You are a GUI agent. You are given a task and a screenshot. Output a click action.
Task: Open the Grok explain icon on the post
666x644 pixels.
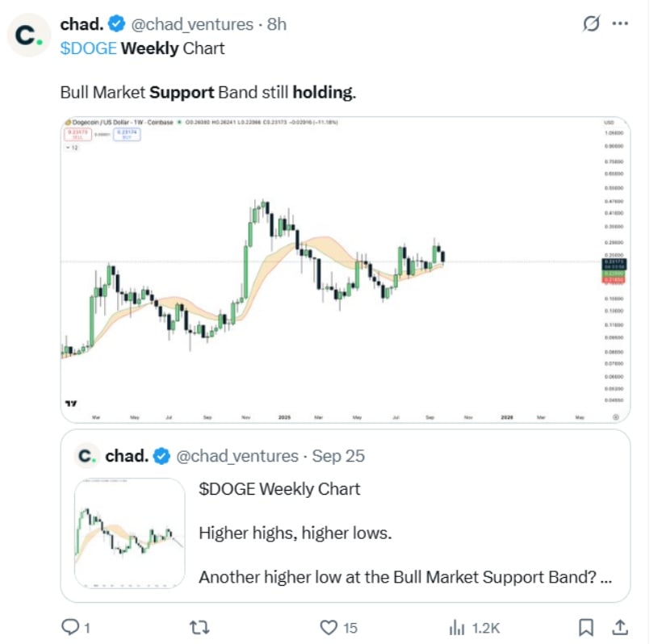coord(591,23)
